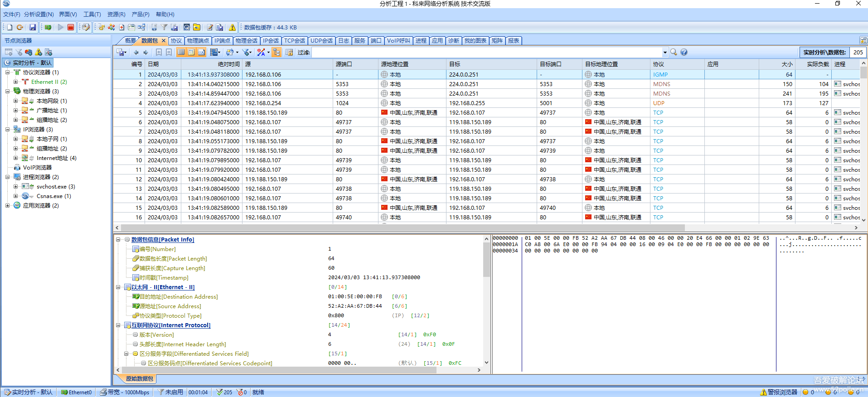Switch to 诊断 tab
The height and width of the screenshot is (397, 868).
click(x=454, y=40)
